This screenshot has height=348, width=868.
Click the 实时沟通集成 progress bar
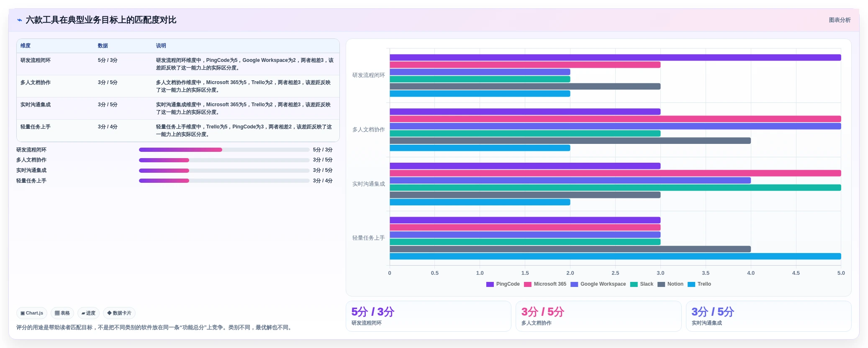click(x=224, y=171)
